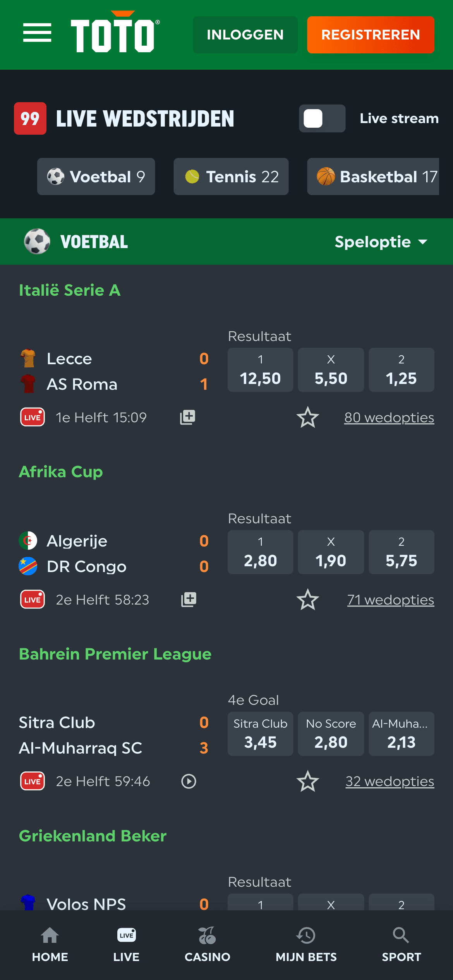Screen dimensions: 453x980
Task: Open 80 wedopties link
Action: pos(389,418)
